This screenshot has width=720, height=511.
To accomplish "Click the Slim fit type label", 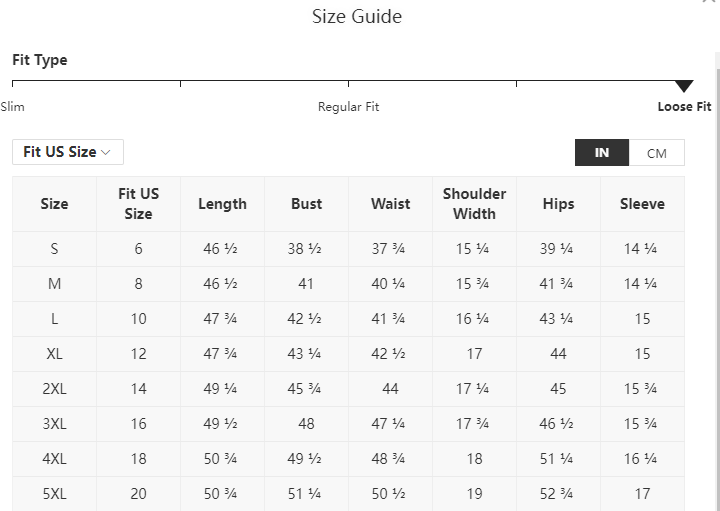I will [x=12, y=107].
